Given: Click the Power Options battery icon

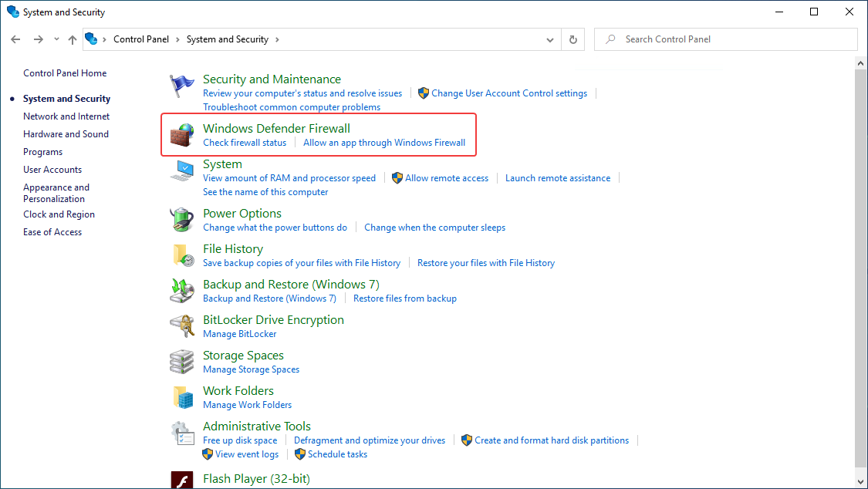Looking at the screenshot, I should pos(181,220).
